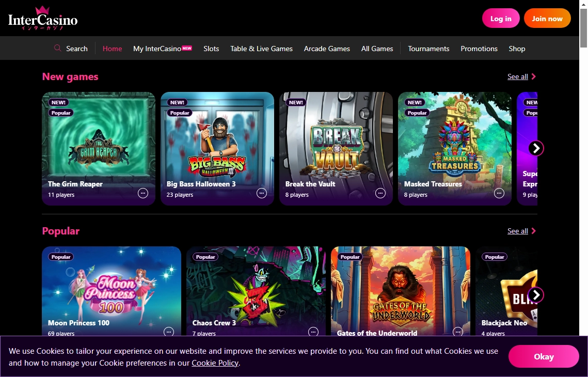588x377 pixels.
Task: Open the Cookie Policy link
Action: click(x=215, y=363)
